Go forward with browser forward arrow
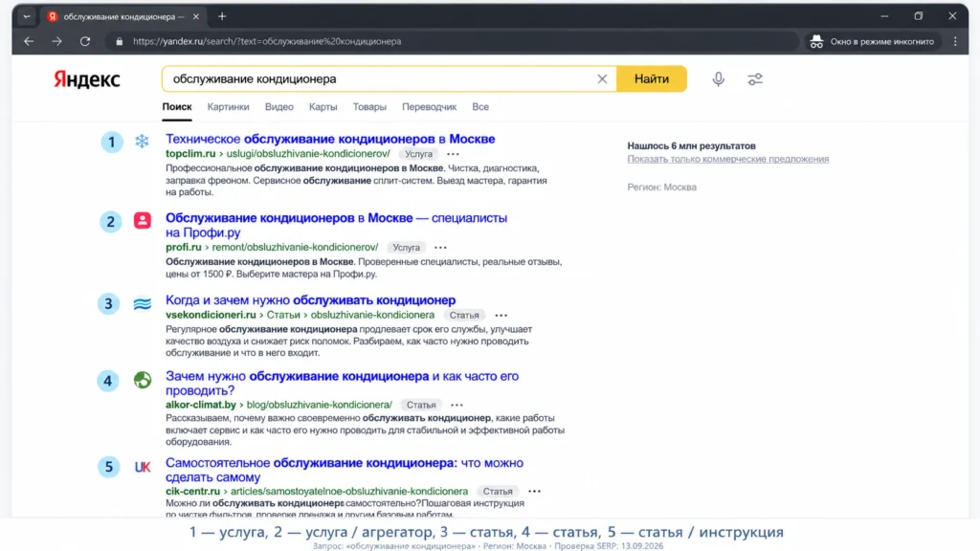Image resolution: width=980 pixels, height=551 pixels. 56,41
